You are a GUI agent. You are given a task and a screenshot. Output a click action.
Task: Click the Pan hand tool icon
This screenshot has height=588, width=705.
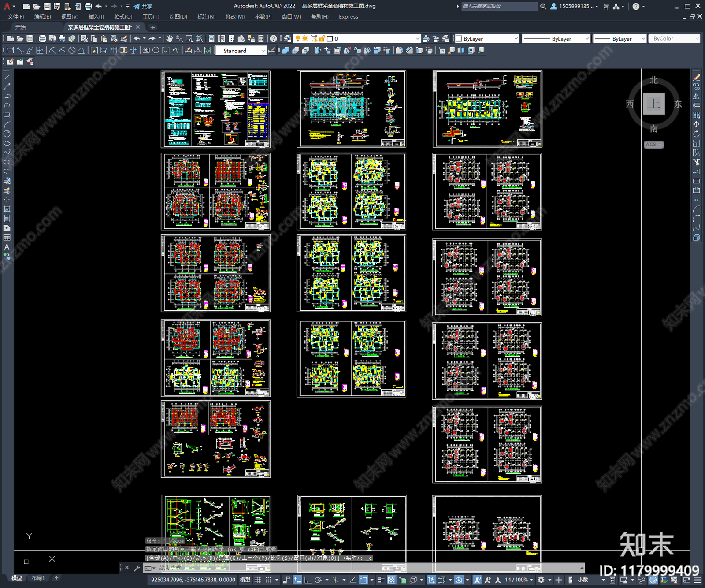pyautogui.click(x=170, y=39)
